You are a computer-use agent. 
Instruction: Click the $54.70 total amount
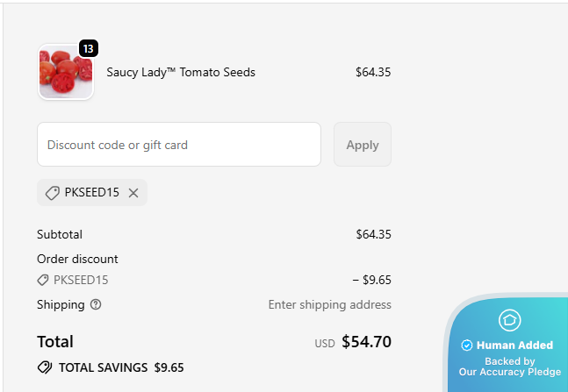point(366,342)
